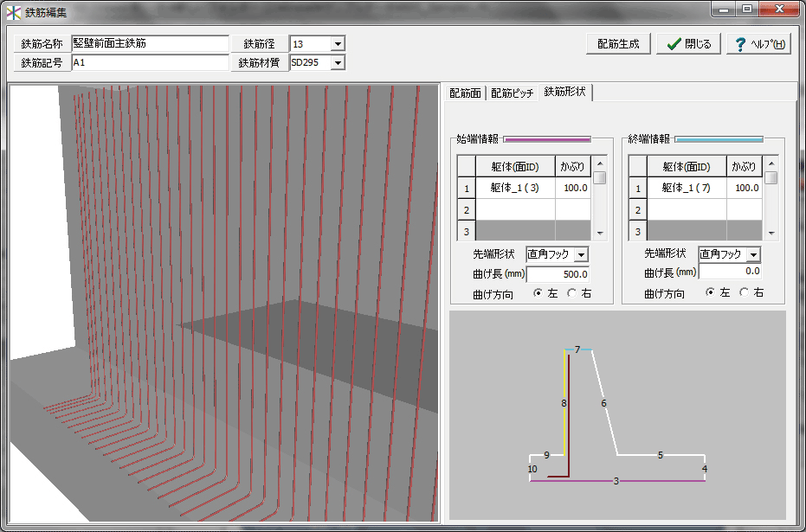Switch to the 配筋面 tab
The width and height of the screenshot is (806, 532).
[464, 93]
